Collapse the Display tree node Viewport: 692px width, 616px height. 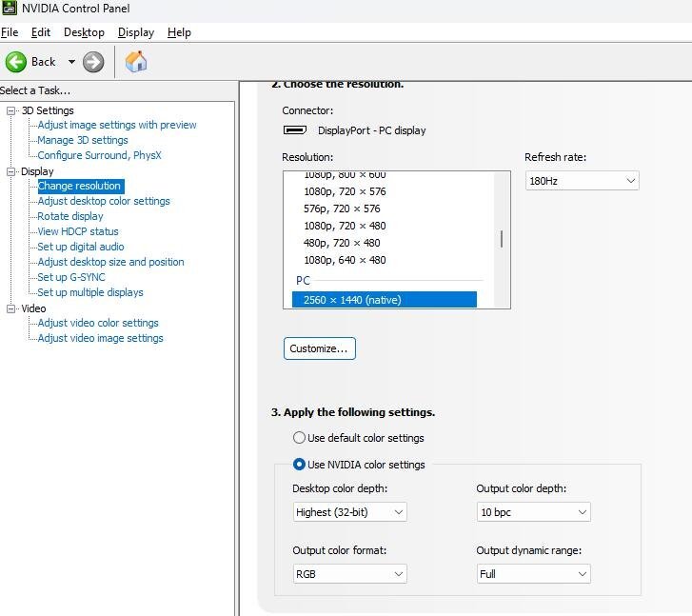11,171
